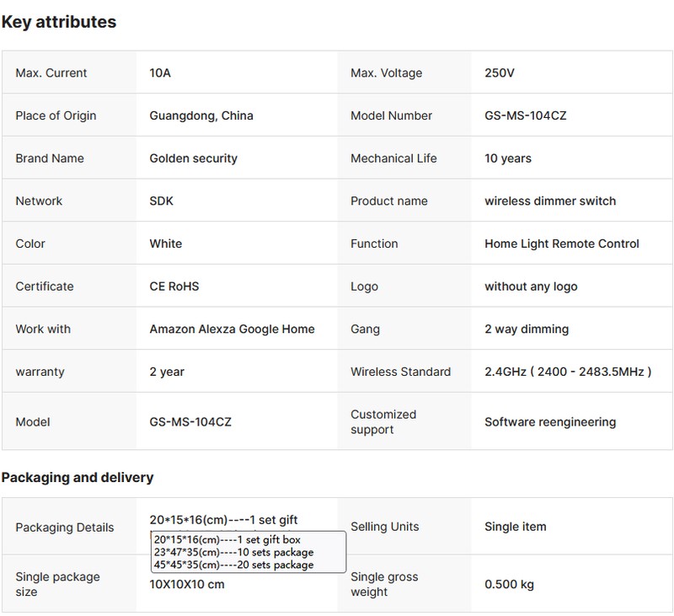Click the "Wireless Standard" attribute label
This screenshot has height=616, width=674.
[400, 372]
